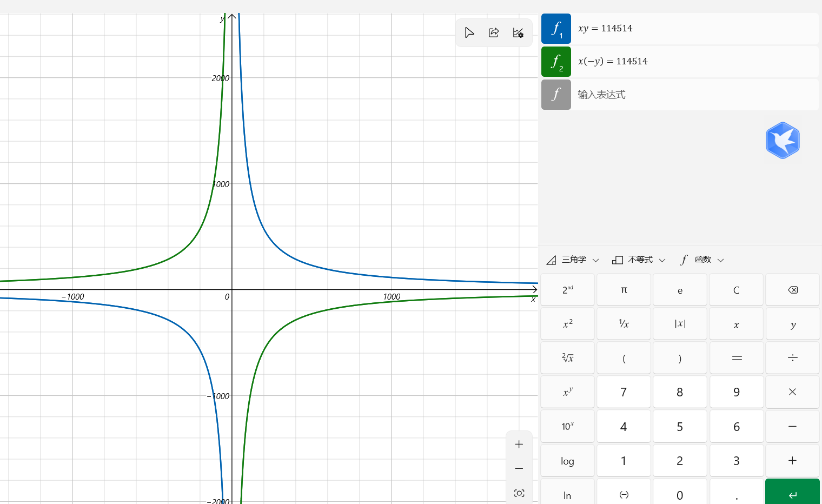Viewport: 822px width, 504px height.
Task: Click the 输入表达式 input field
Action: pyautogui.click(x=695, y=95)
